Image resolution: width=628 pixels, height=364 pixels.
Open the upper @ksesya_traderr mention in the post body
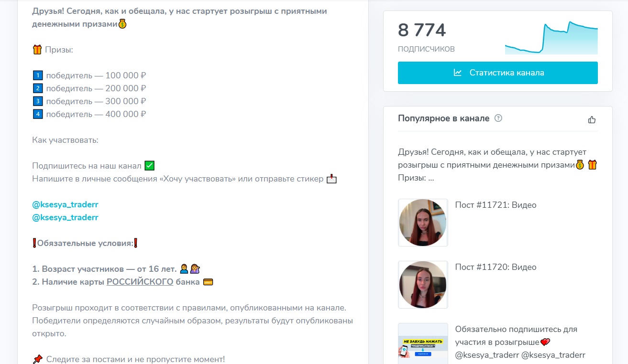coord(65,204)
